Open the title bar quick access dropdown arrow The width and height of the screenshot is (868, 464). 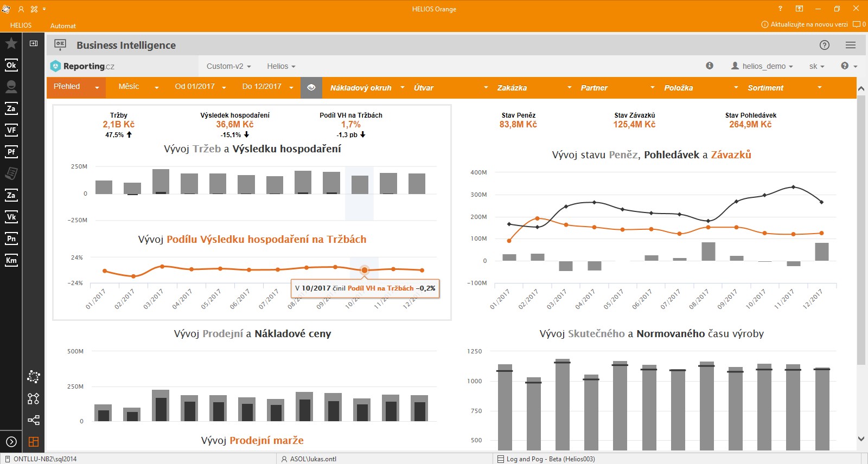(44, 9)
